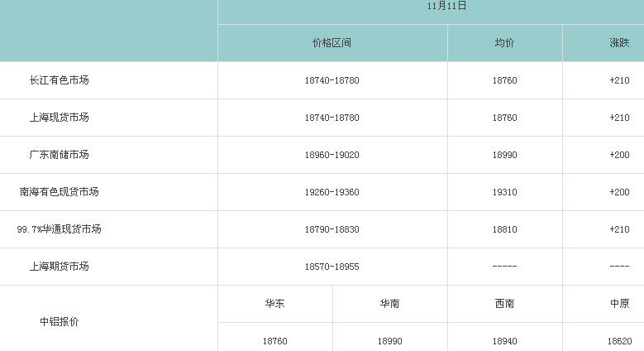Click the 19310 average price cell
Viewport: 644px width, 351px height.
(504, 192)
